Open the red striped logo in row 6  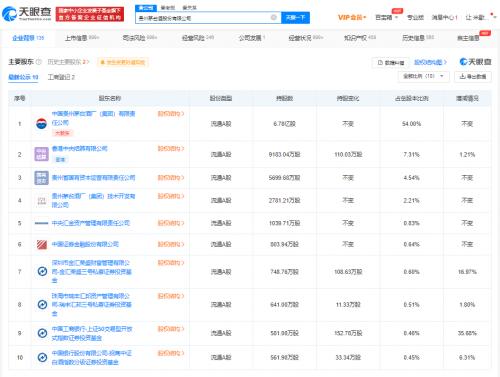pos(42,244)
